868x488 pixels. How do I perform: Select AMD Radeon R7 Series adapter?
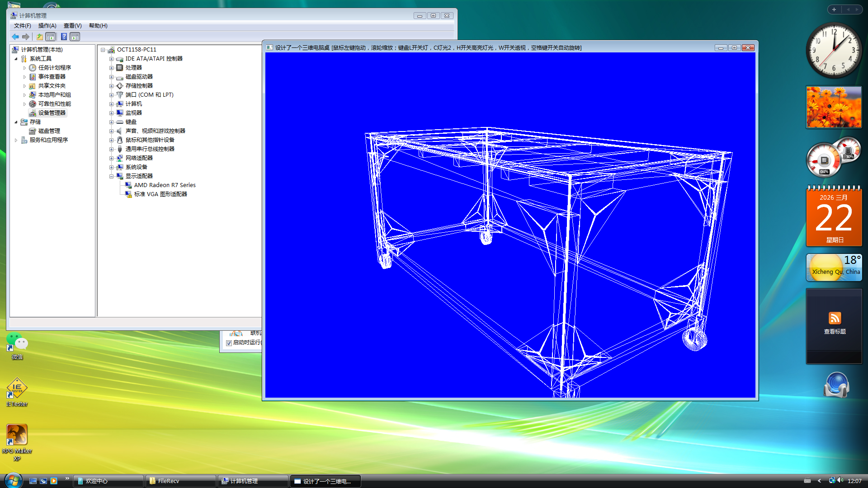(165, 185)
